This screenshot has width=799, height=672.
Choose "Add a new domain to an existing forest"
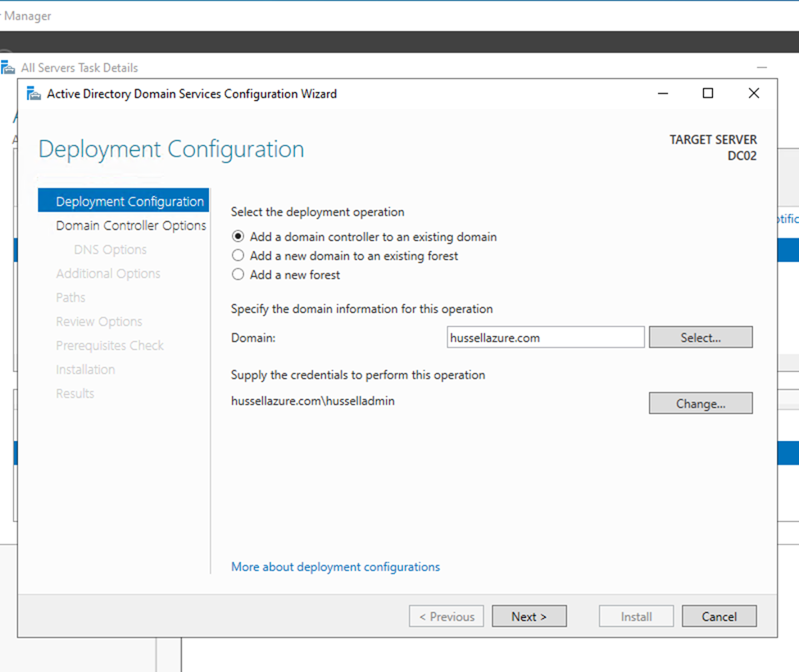[238, 256]
